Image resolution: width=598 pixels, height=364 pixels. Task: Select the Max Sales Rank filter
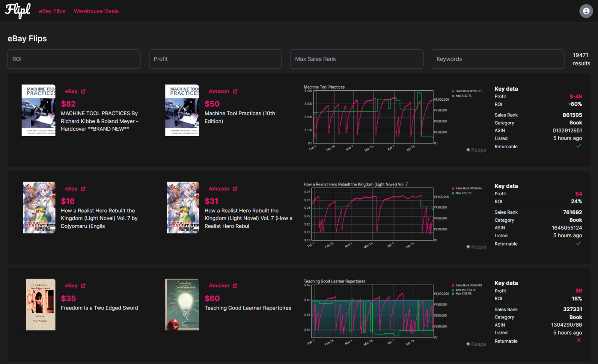[357, 59]
